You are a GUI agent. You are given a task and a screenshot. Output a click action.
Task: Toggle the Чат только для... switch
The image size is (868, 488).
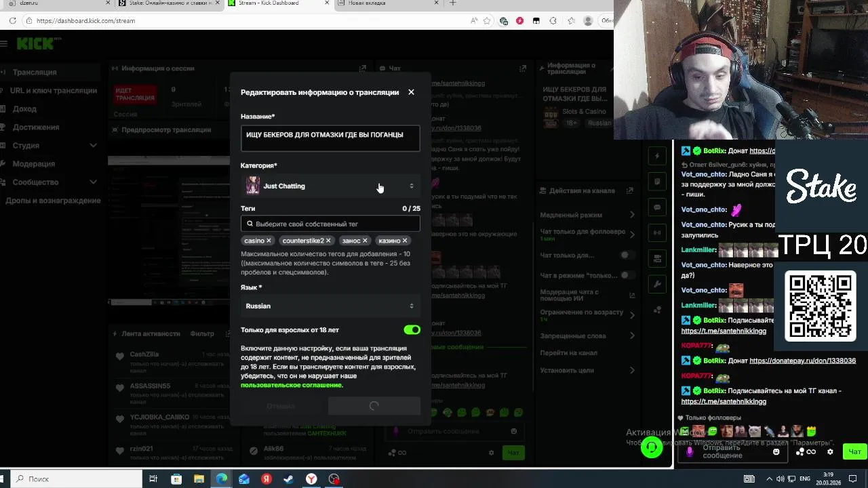click(628, 255)
